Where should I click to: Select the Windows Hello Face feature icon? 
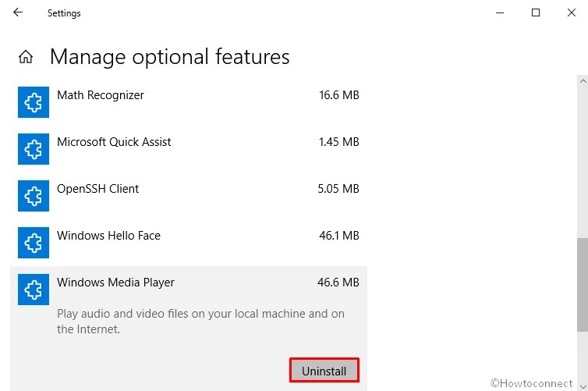click(x=34, y=243)
